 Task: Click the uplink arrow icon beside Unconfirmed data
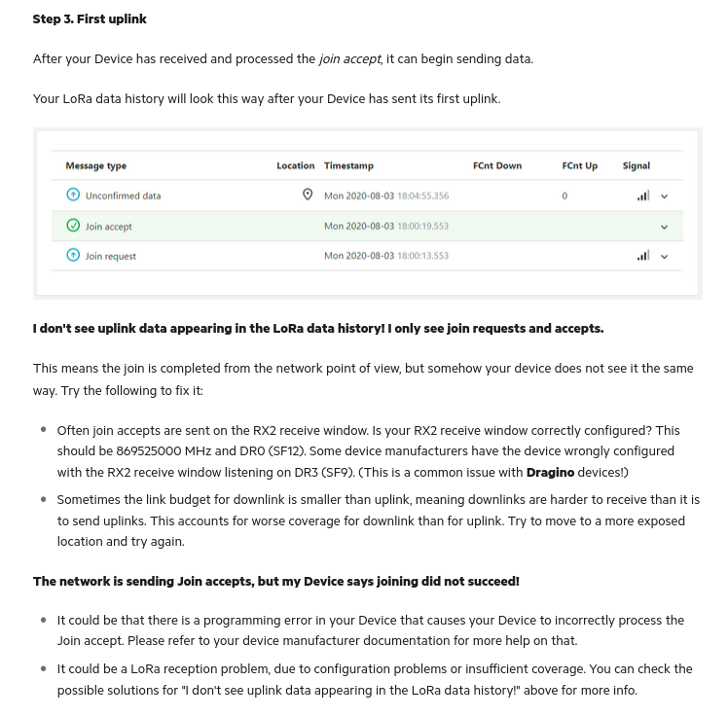73,195
